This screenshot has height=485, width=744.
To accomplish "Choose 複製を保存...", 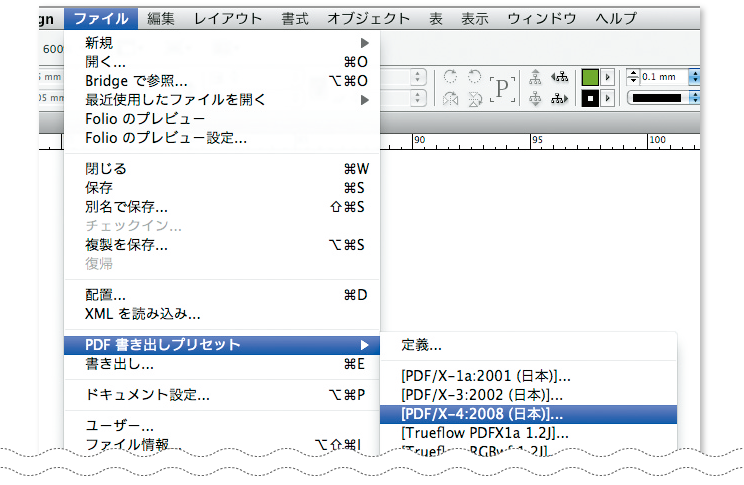I will (222, 244).
